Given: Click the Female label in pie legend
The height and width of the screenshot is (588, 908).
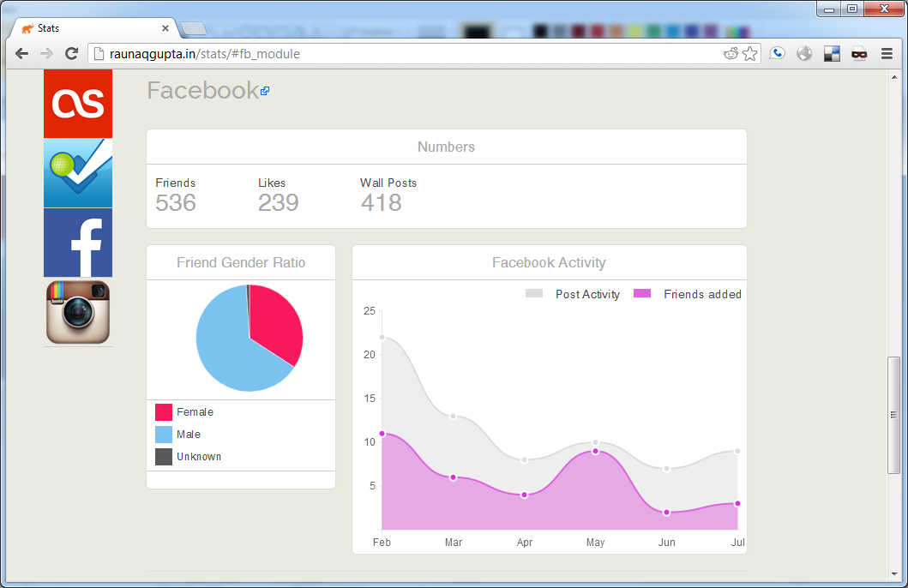Looking at the screenshot, I should (x=195, y=412).
